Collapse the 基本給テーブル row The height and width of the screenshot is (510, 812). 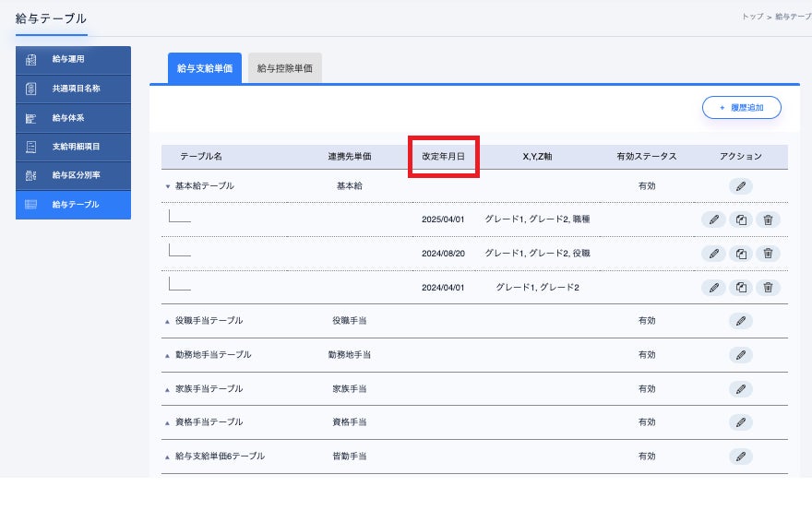coord(168,186)
